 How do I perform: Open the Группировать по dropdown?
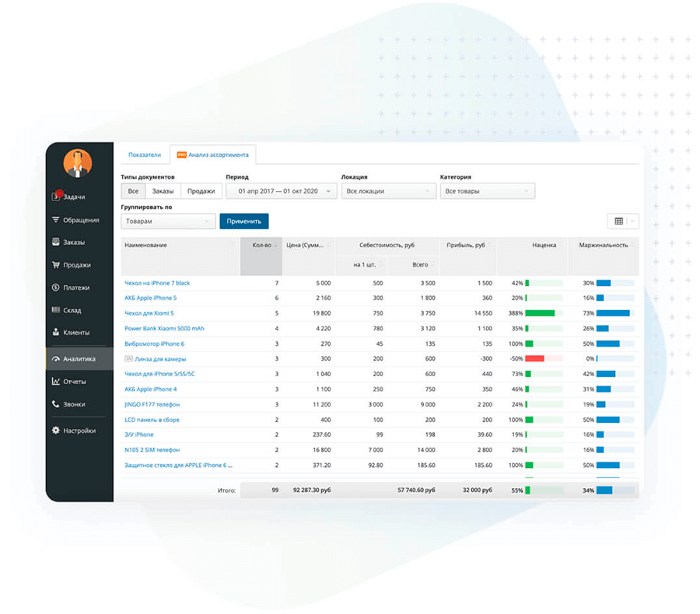pos(168,222)
